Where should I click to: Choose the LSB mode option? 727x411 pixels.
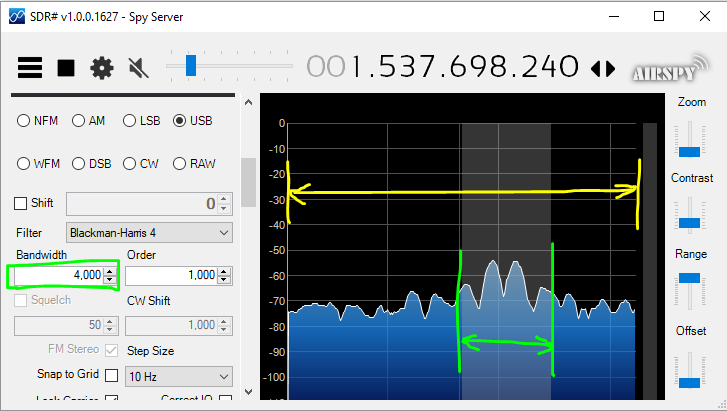(130, 121)
